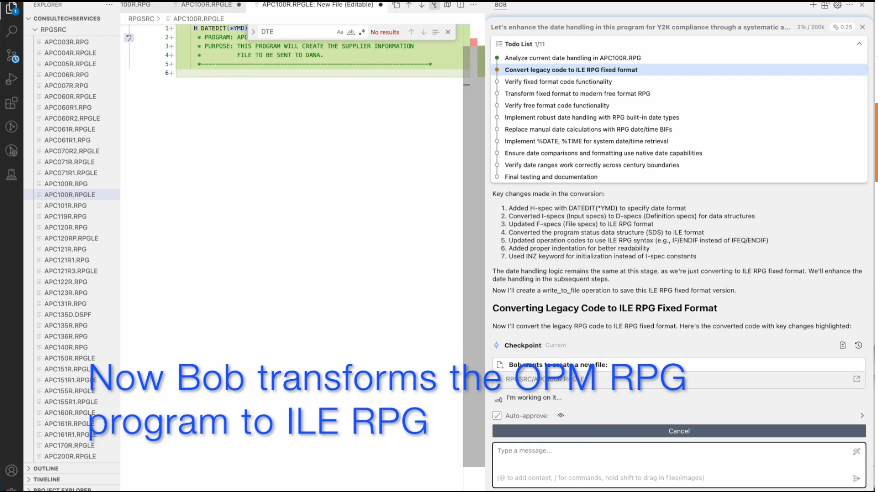Select todo 'Analyze current date handling in APC100R.RPG'

click(572, 58)
